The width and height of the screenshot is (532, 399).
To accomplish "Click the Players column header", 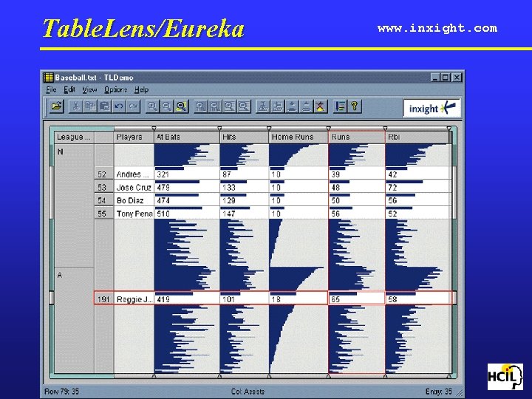I will pyautogui.click(x=134, y=137).
